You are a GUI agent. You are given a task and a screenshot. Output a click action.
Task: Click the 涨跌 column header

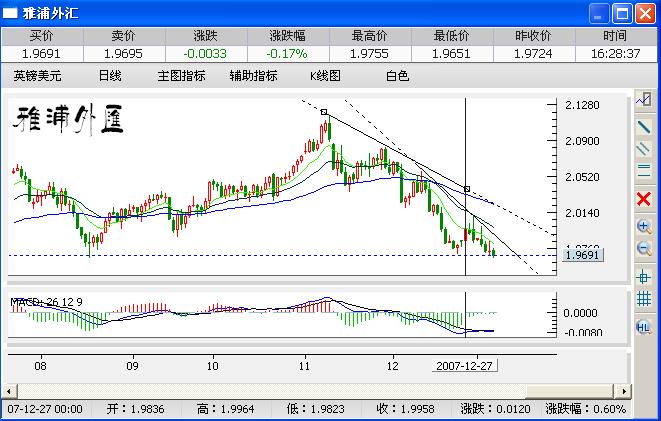tap(205, 36)
